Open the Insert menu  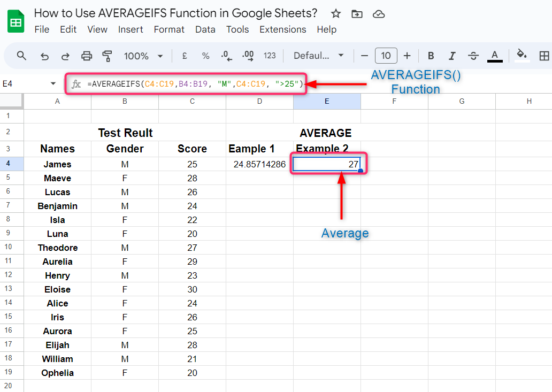click(131, 29)
